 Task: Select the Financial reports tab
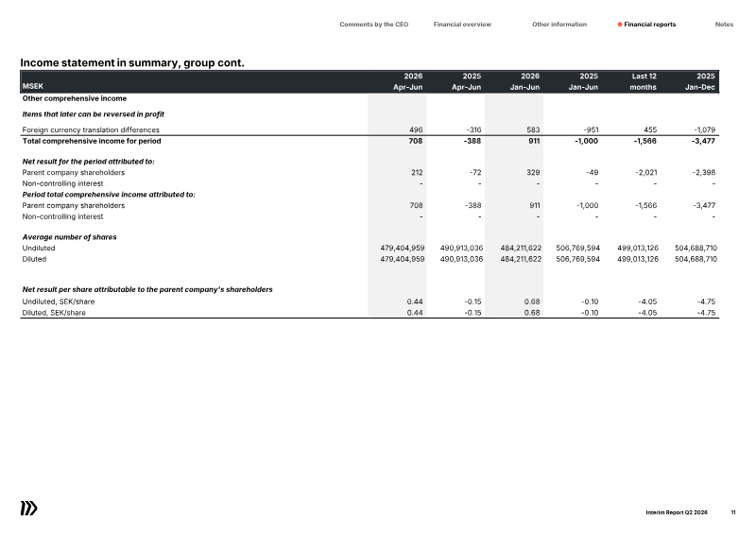click(x=649, y=25)
